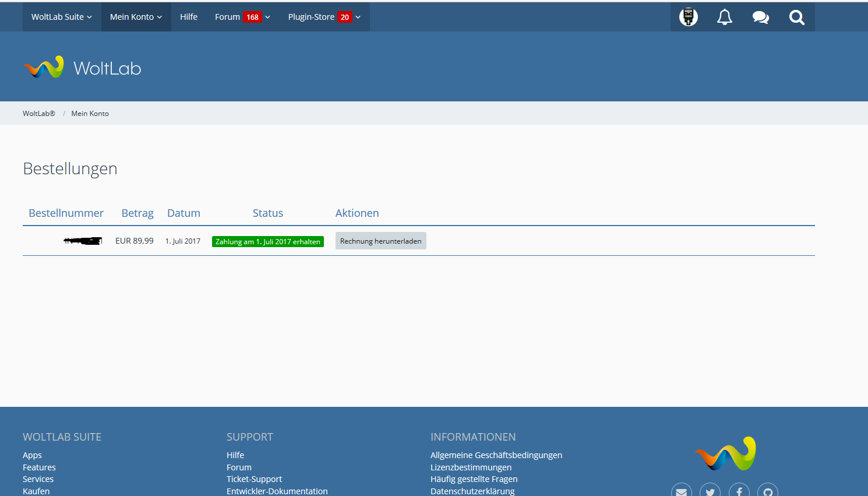Image resolution: width=868 pixels, height=496 pixels.
Task: Click the Rechnung herunterladen button
Action: [x=380, y=241]
